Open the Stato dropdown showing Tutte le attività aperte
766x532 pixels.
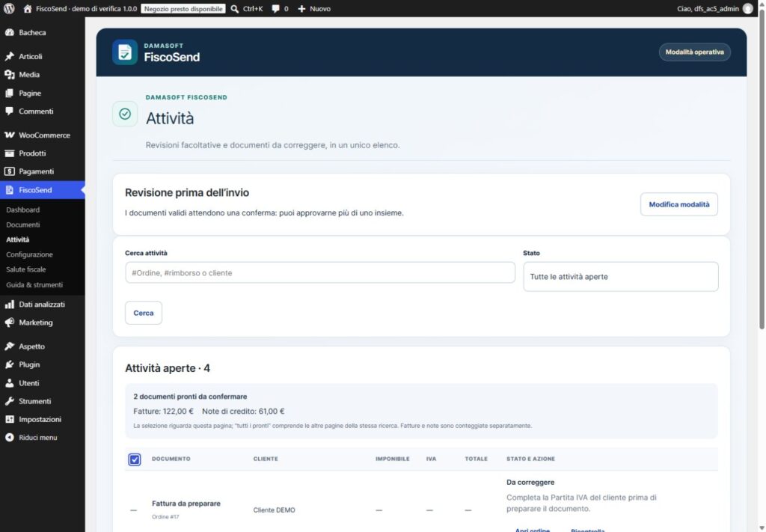click(620, 277)
